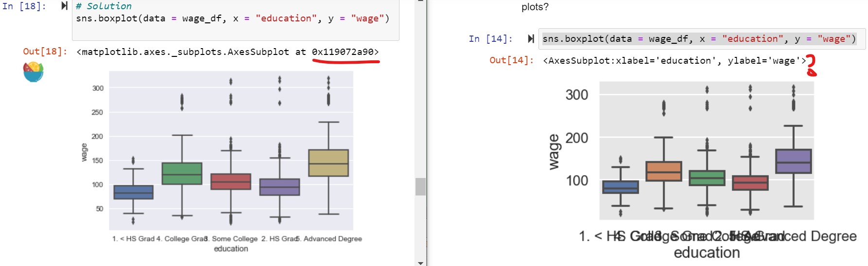
Task: Click the In [18]: prompt label
Action: pyautogui.click(x=24, y=6)
